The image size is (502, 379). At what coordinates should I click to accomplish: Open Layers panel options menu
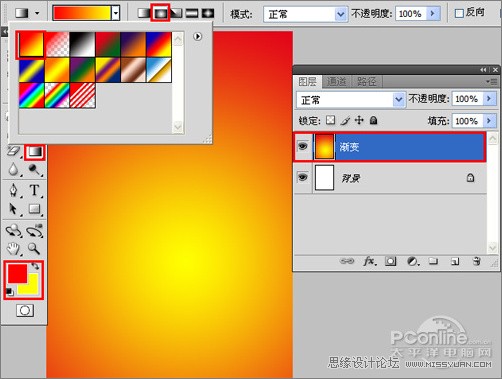coord(491,81)
